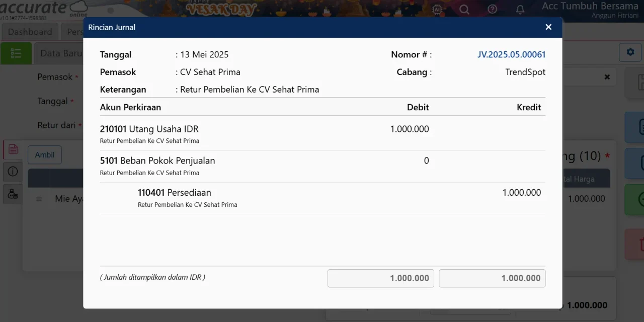Image resolution: width=644 pixels, height=322 pixels.
Task: Open the help question mark icon
Action: (x=493, y=10)
